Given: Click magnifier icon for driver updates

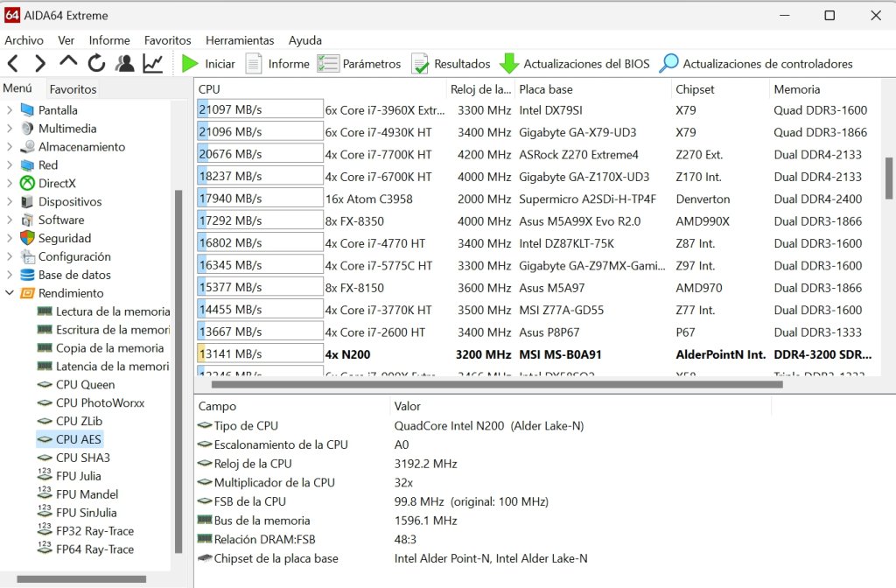Looking at the screenshot, I should click(x=668, y=63).
